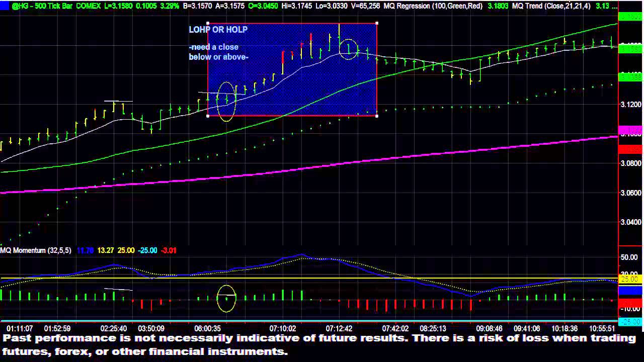Click the '07:12:42' time axis label
Viewport: 644px width, 362px height.
click(x=339, y=328)
